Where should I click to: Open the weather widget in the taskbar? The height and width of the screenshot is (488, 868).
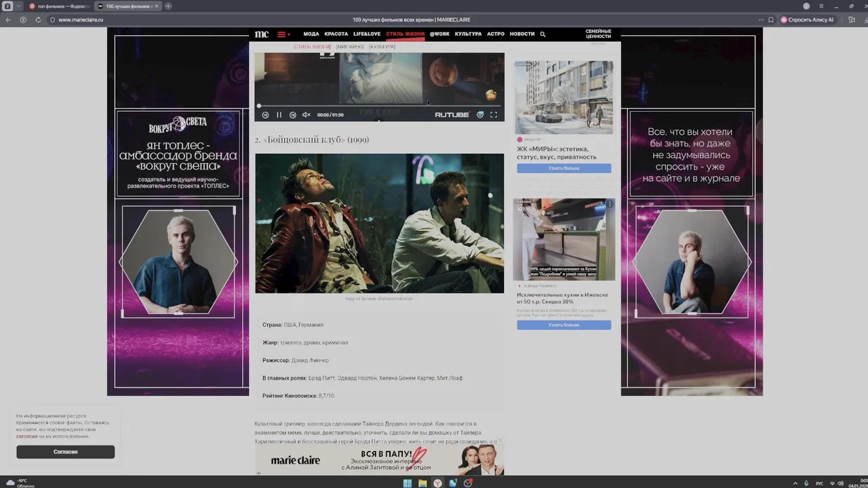pos(20,483)
